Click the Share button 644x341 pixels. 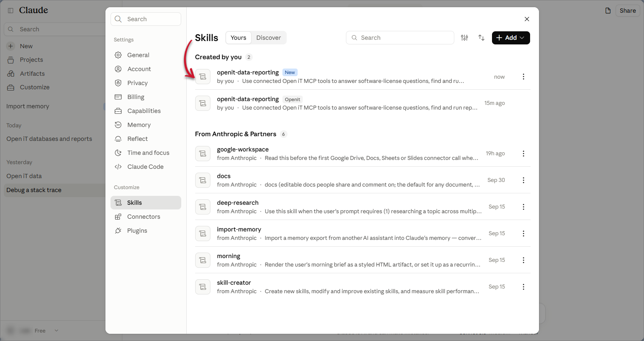(627, 11)
